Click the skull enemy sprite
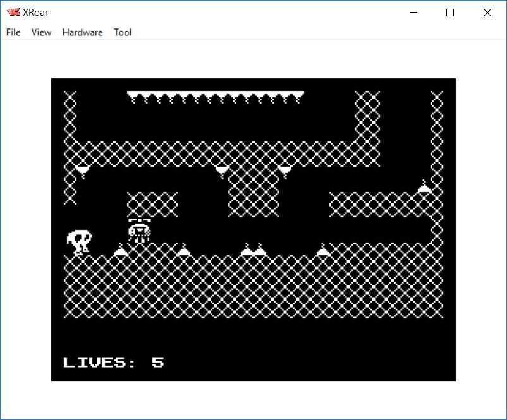 [80, 242]
